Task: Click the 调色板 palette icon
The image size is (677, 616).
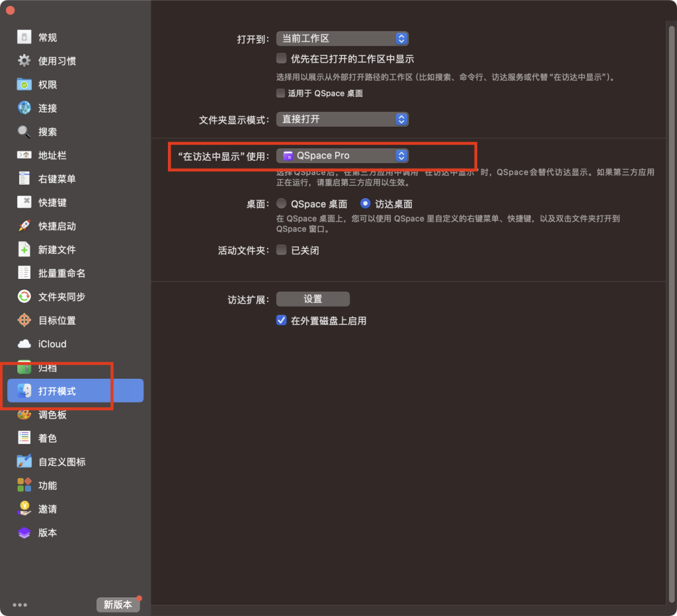Action: pos(24,415)
